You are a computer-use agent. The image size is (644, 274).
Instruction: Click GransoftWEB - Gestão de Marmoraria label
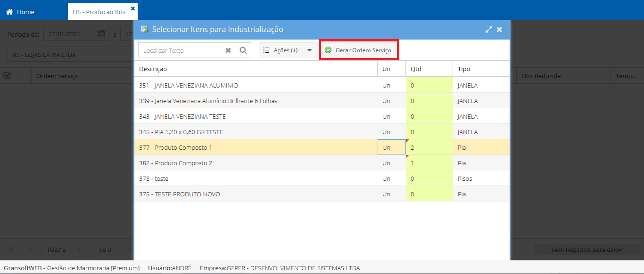pyautogui.click(x=72, y=268)
